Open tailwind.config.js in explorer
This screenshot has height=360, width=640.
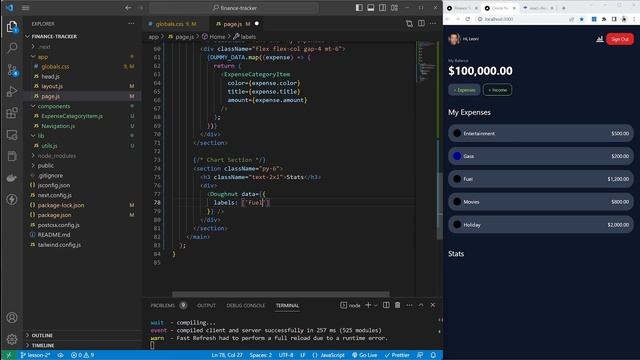click(59, 245)
